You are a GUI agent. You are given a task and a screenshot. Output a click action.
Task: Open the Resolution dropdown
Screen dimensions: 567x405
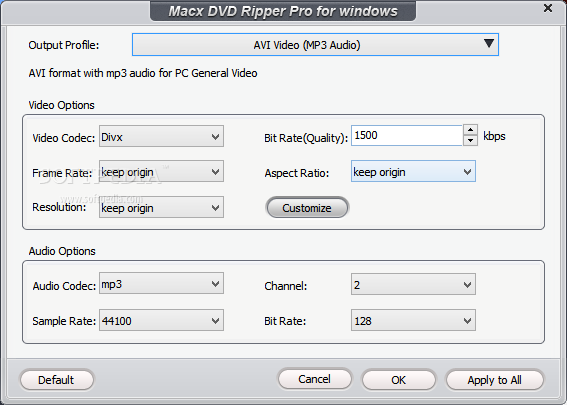tap(161, 207)
